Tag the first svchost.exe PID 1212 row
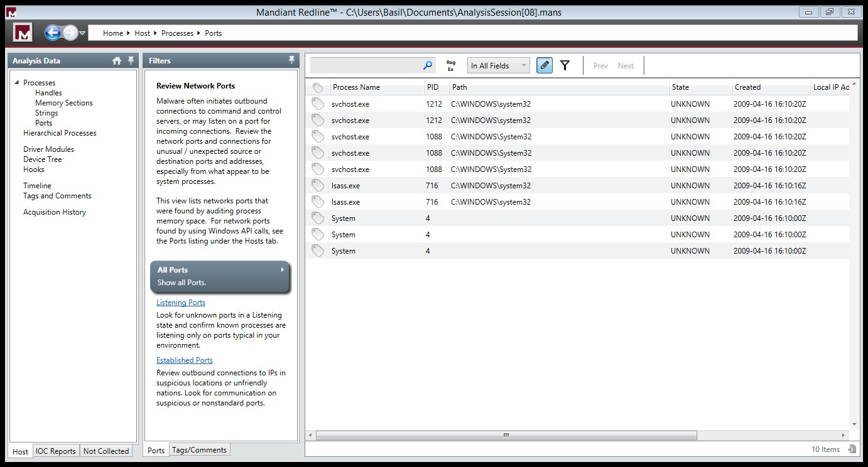The image size is (868, 467). pyautogui.click(x=318, y=104)
